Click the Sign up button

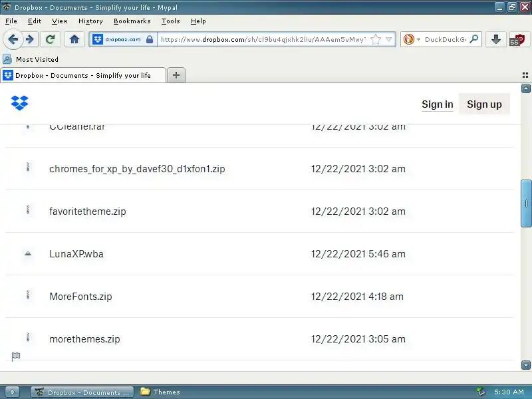point(484,104)
